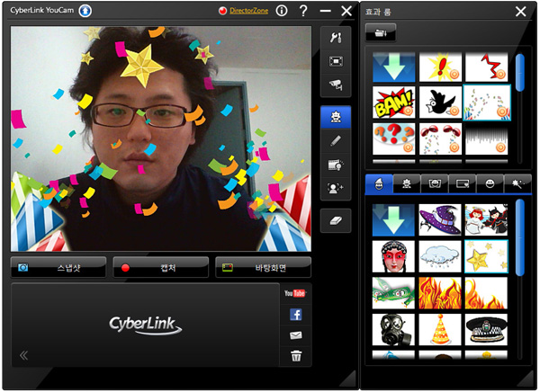Screen dimensions: 540x392
Task: Switch to the gnome hat gadgets tab
Action: (x=379, y=183)
